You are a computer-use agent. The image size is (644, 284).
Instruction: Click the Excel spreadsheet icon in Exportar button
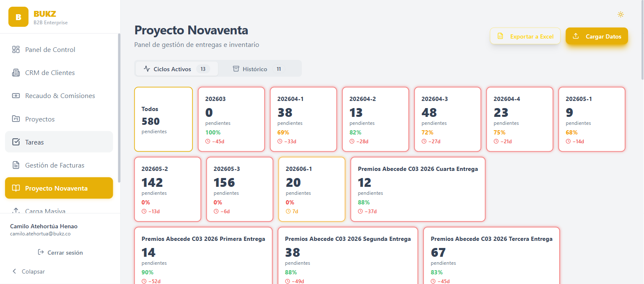pos(500,36)
